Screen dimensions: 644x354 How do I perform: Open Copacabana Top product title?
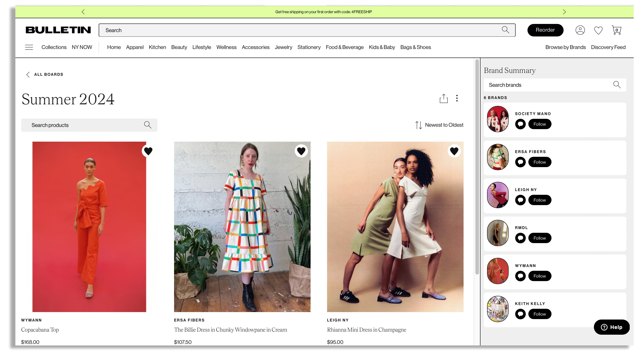(x=40, y=330)
